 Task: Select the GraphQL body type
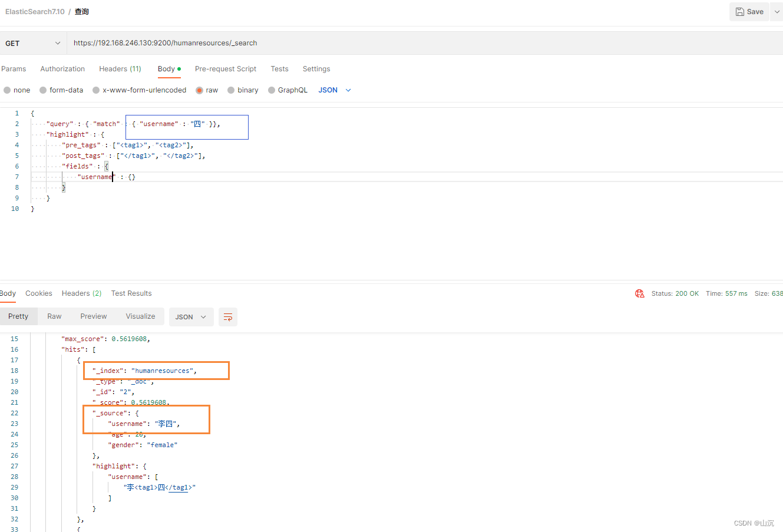click(x=288, y=90)
